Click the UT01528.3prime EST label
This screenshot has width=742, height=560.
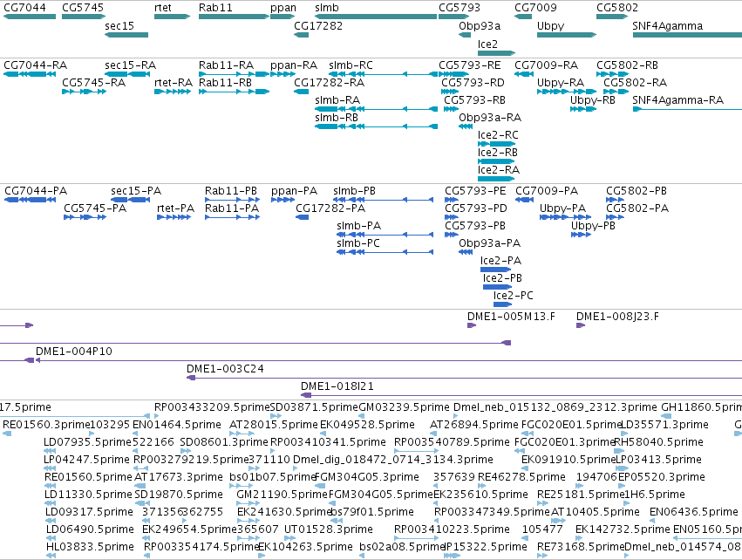[329, 529]
